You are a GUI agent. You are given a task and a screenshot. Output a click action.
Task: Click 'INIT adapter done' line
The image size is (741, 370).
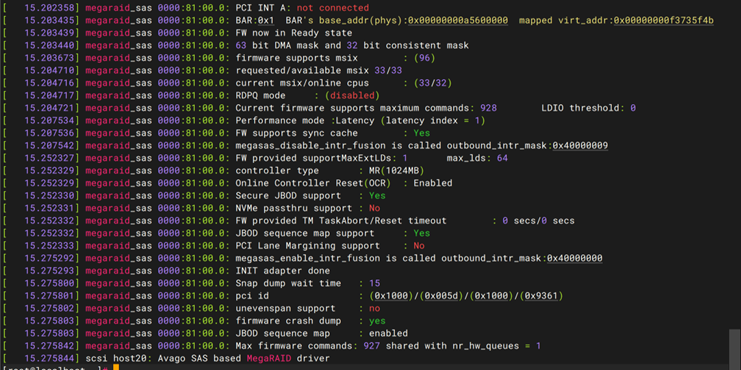tap(283, 271)
